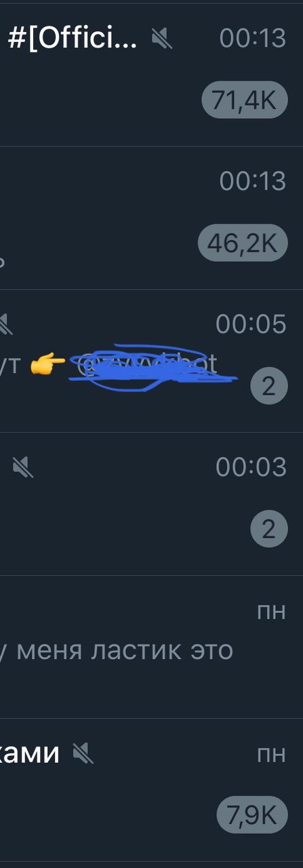Image resolution: width=303 pixels, height=868 pixels.
Task: Tap the 46,2K unread counter badge
Action: coord(243,243)
